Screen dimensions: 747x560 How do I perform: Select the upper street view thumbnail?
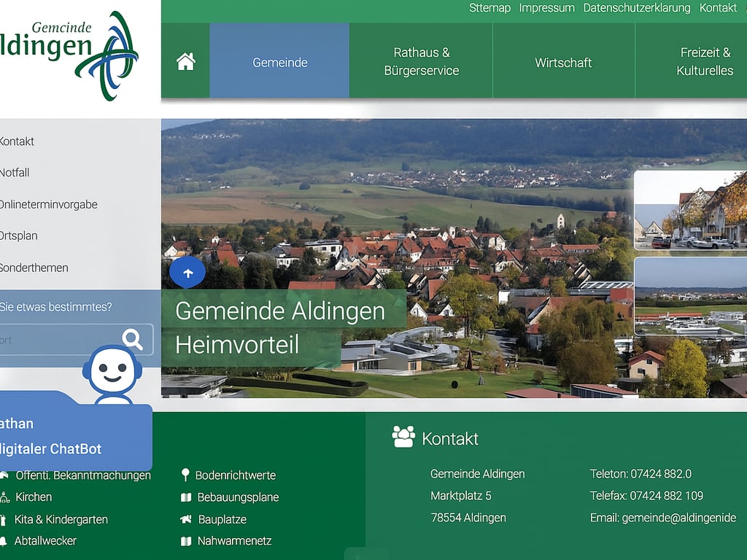click(690, 210)
